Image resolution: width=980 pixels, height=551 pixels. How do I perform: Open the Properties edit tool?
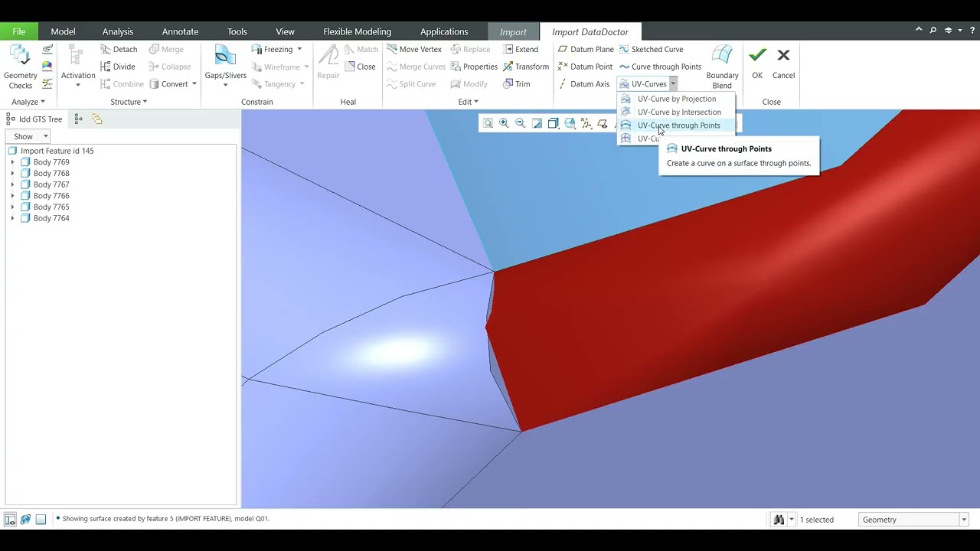474,67
